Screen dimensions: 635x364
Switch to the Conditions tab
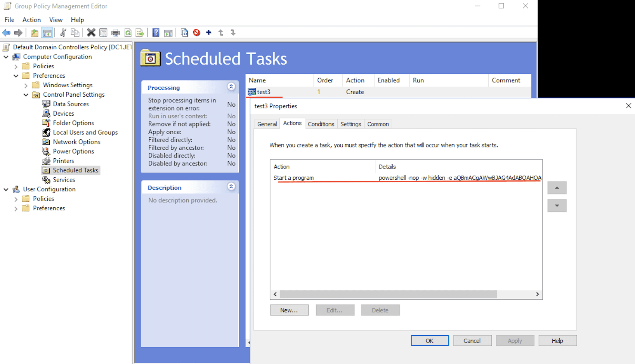[321, 124]
